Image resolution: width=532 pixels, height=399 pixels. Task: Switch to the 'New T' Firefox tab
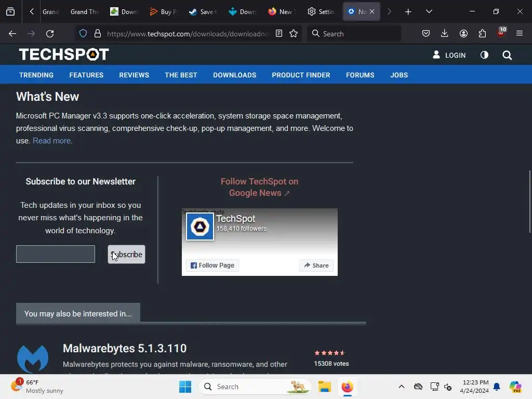281,12
